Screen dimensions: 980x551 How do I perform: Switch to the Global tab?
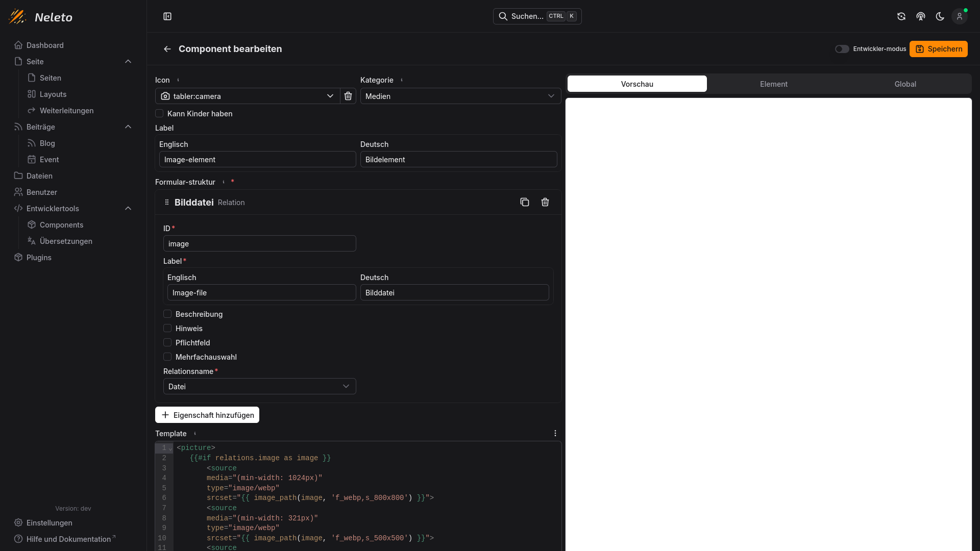pyautogui.click(x=905, y=84)
